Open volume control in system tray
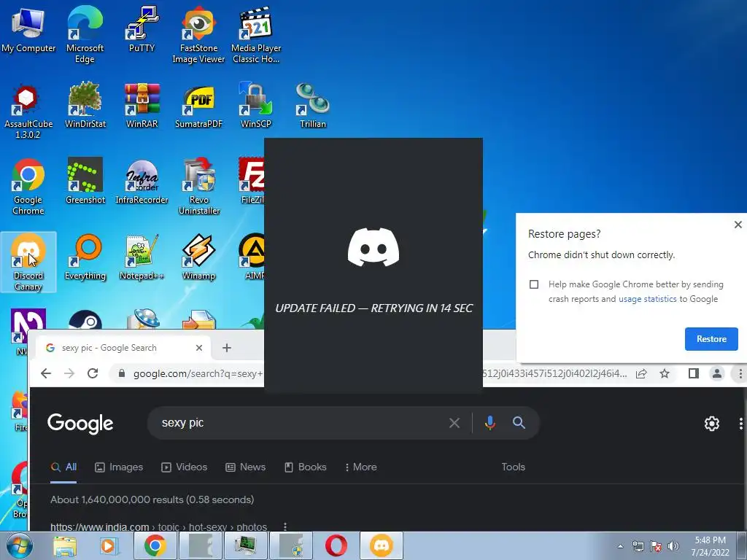Viewport: 747px width, 560px height. pos(673,546)
